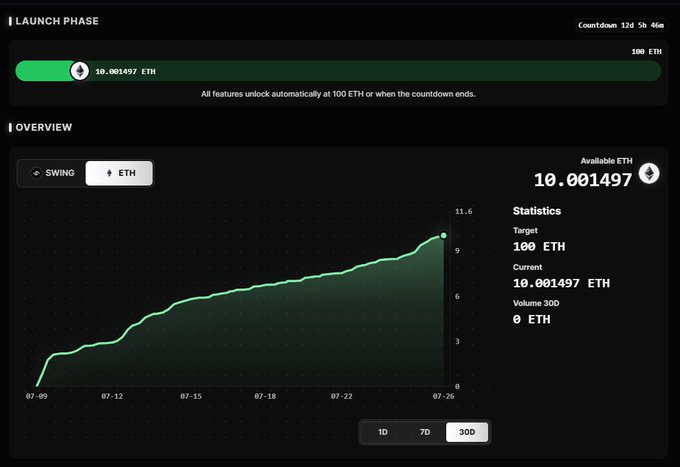Click the 07-22 date axis label
Screen dimensions: 680x467
tap(341, 396)
